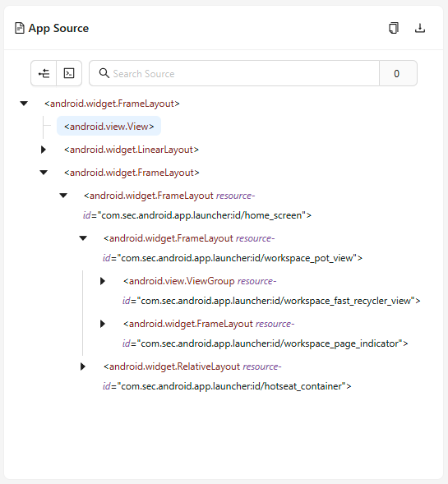Select the android.view.View tree item

point(109,126)
